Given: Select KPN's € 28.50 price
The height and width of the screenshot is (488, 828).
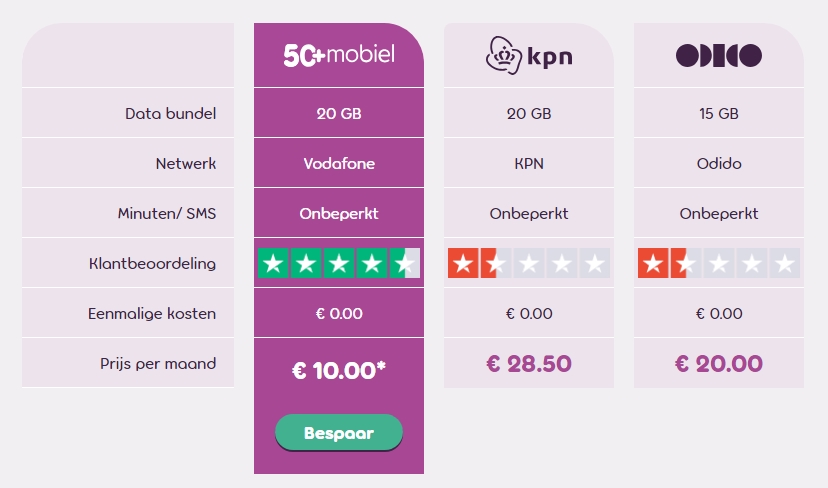Looking at the screenshot, I should tap(529, 364).
